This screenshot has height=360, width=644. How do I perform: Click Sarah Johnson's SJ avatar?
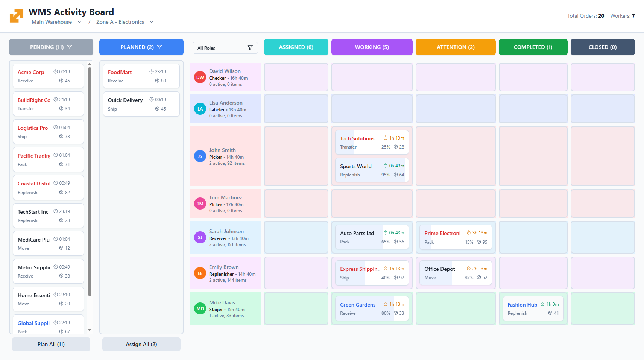click(200, 237)
